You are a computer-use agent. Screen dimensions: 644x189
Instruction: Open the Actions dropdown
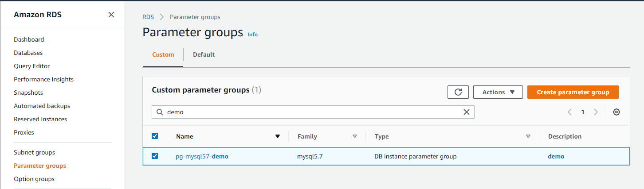498,92
